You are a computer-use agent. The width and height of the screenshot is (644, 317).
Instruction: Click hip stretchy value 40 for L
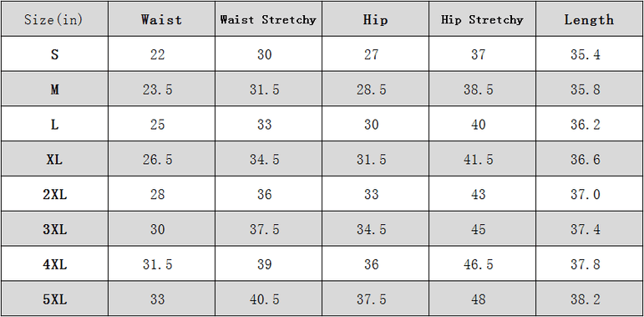click(478, 124)
